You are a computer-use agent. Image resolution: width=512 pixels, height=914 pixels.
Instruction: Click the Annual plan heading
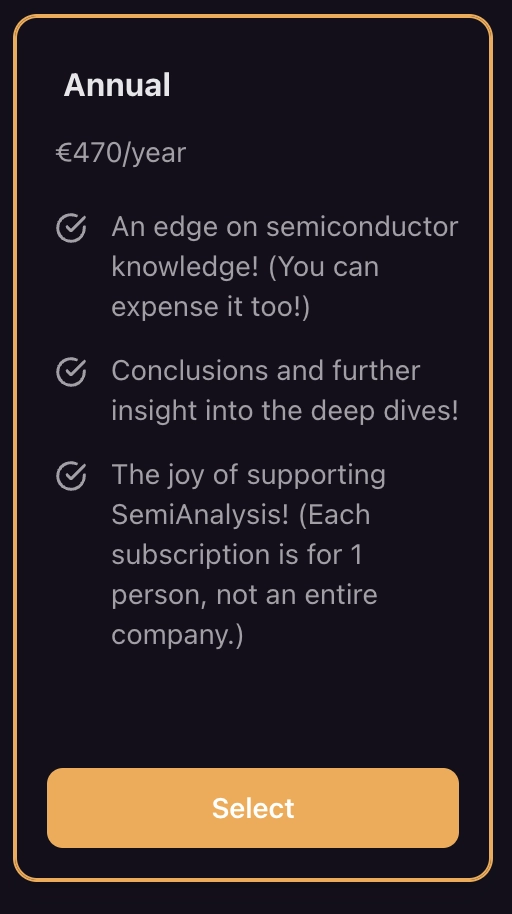pos(117,85)
